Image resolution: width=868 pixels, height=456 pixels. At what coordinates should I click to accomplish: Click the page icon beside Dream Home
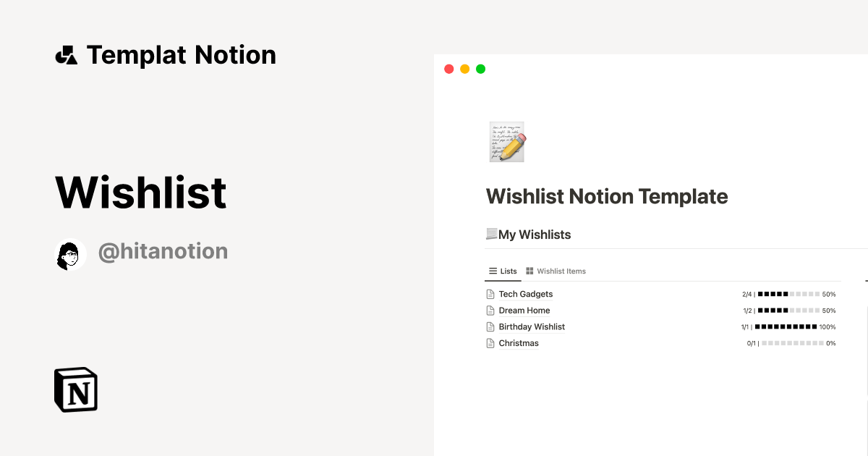click(490, 310)
